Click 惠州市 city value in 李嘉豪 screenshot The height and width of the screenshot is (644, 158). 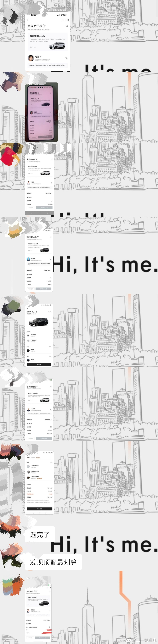pyautogui.click(x=49, y=285)
